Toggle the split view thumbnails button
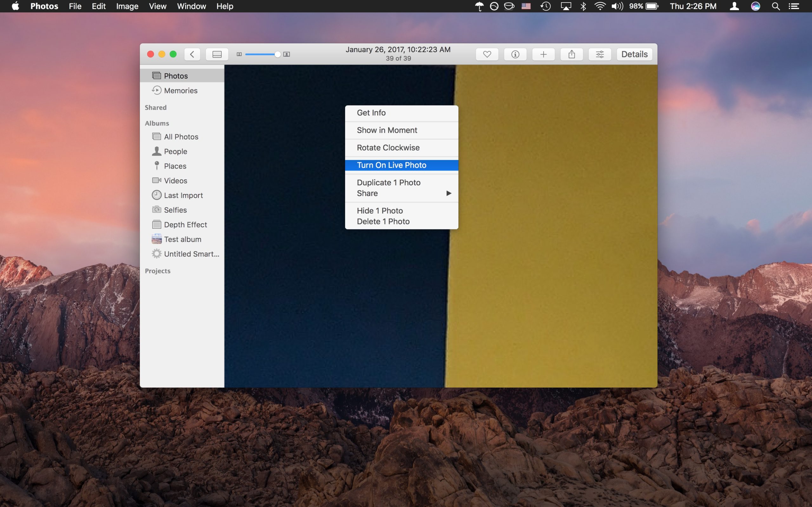Image resolution: width=812 pixels, height=507 pixels. (217, 54)
